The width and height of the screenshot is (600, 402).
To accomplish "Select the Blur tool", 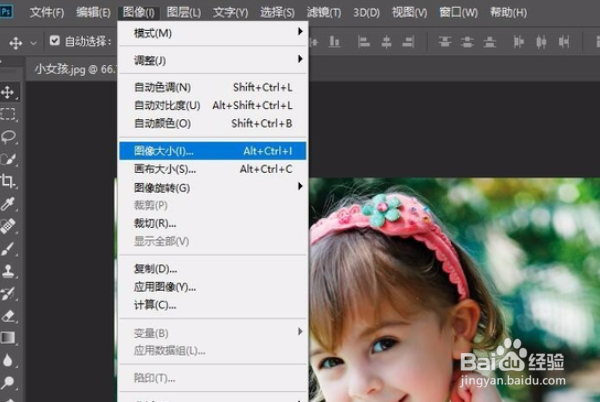I will (8, 360).
